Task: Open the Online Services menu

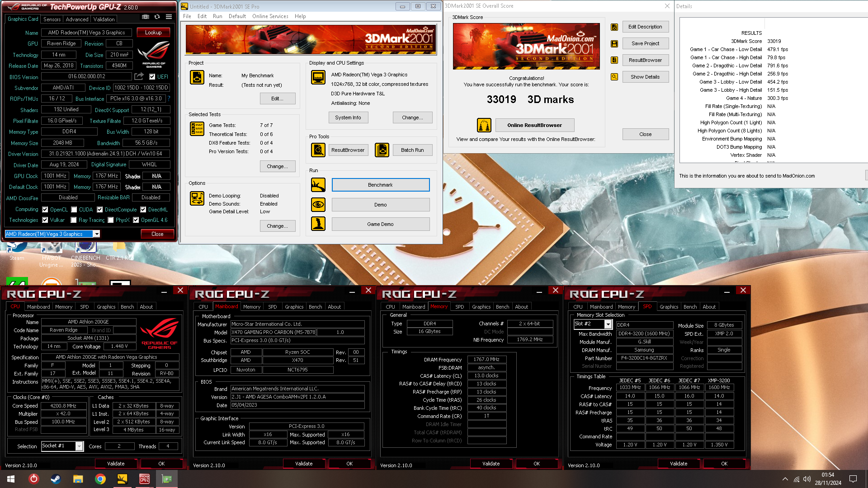Action: 270,16
